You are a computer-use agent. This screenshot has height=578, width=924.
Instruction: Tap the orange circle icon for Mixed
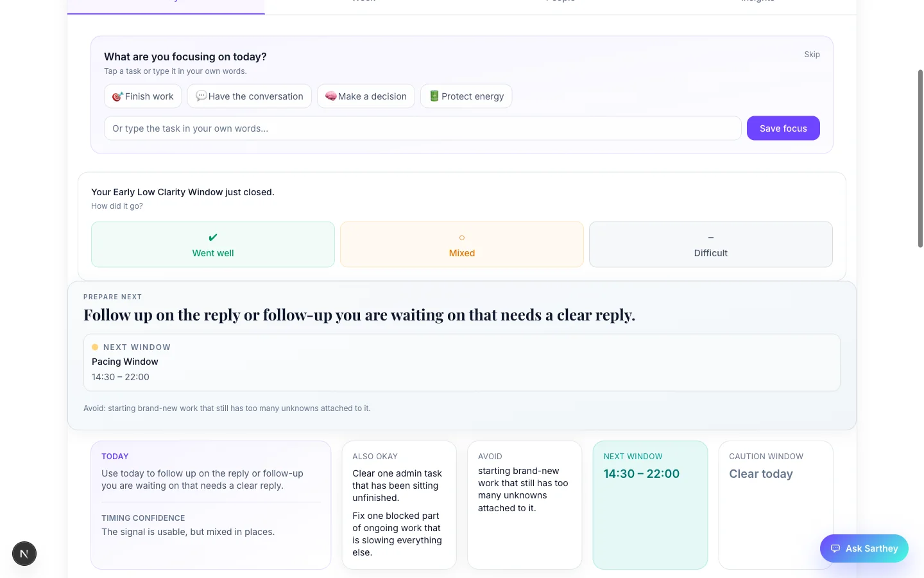tap(462, 238)
